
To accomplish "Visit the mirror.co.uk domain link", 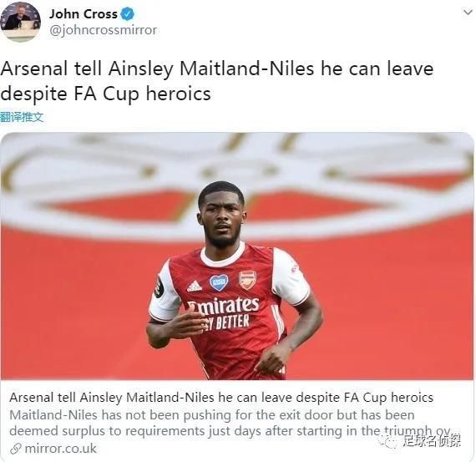I will tap(61, 449).
